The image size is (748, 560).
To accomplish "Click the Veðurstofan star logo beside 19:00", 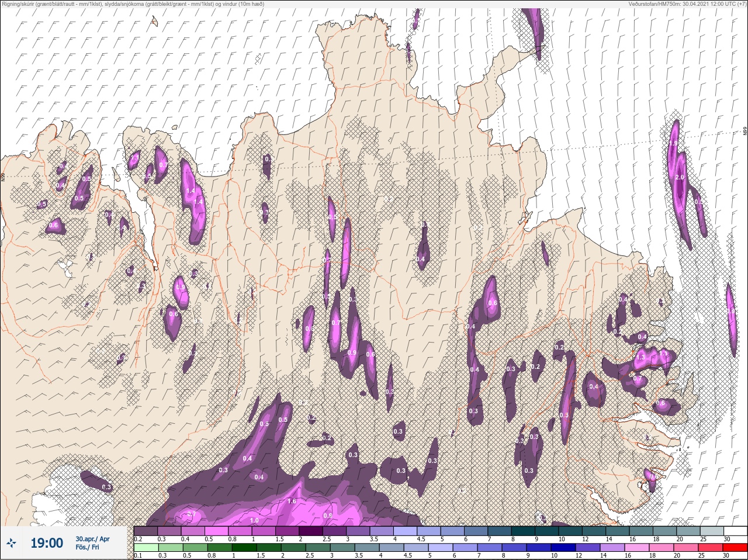I will (x=12, y=543).
